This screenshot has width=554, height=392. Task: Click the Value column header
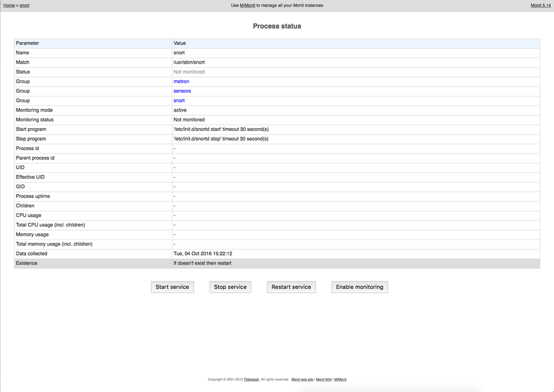179,43
